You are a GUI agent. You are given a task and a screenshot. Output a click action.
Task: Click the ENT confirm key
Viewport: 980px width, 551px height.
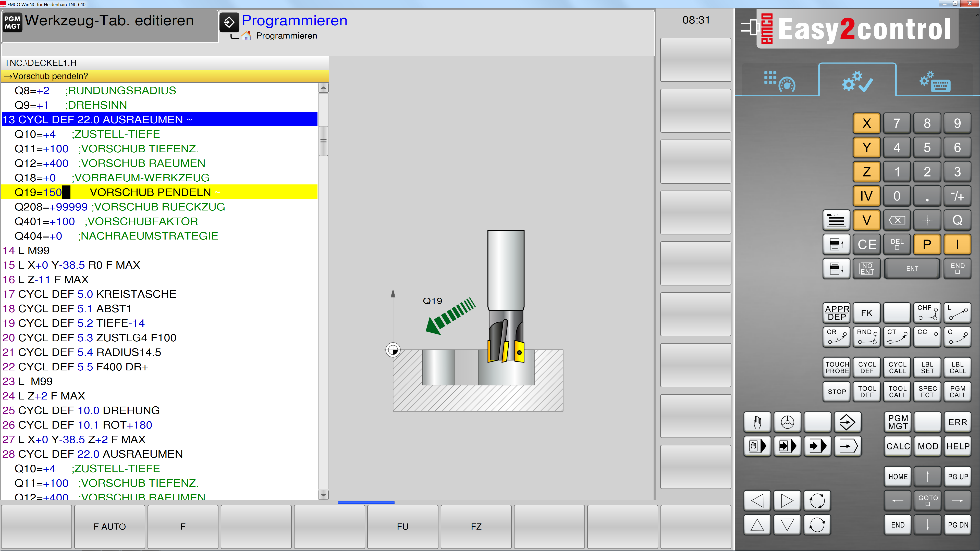coord(912,268)
